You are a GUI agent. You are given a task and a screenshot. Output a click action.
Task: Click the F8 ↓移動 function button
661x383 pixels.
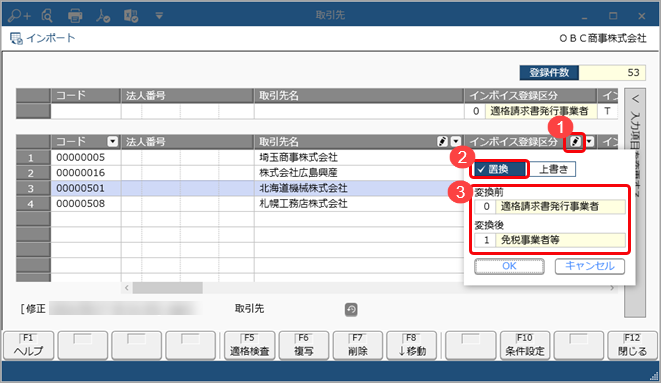pos(411,346)
